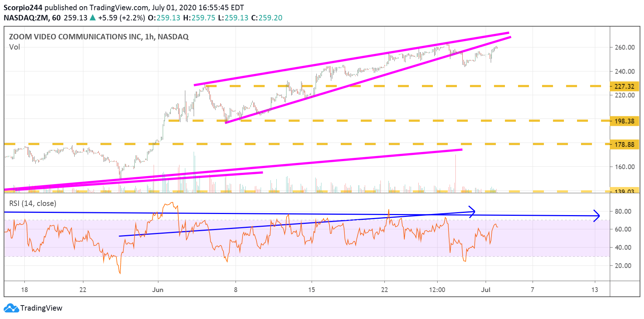Select the RSI (14, close) indicator label
This screenshot has height=319, width=644.
[33, 203]
